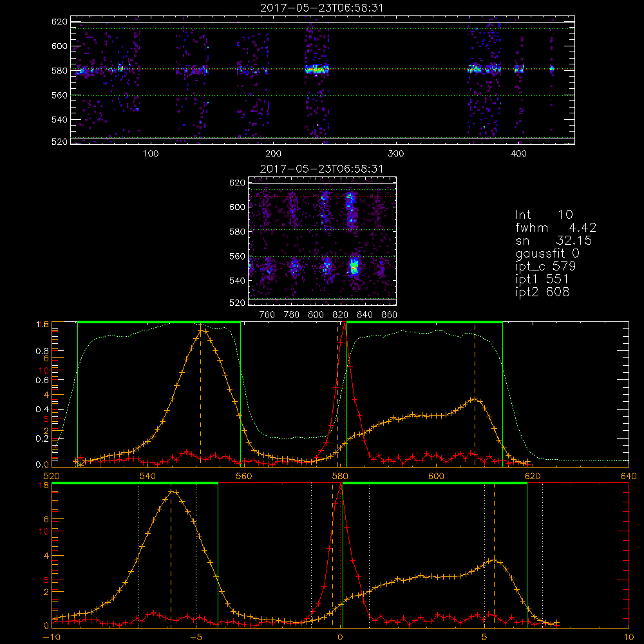Click the 'ipt2 608' entry
The image size is (644, 644).
(x=542, y=292)
